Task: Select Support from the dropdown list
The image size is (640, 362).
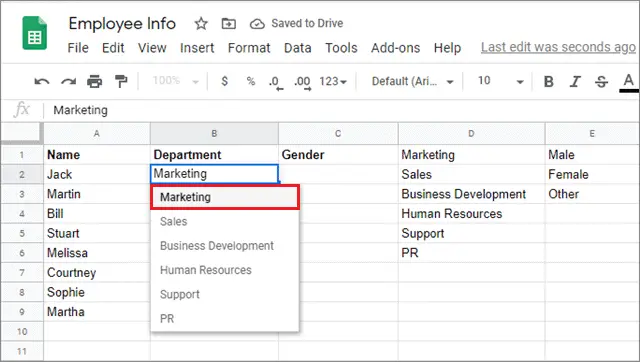Action: click(x=225, y=294)
